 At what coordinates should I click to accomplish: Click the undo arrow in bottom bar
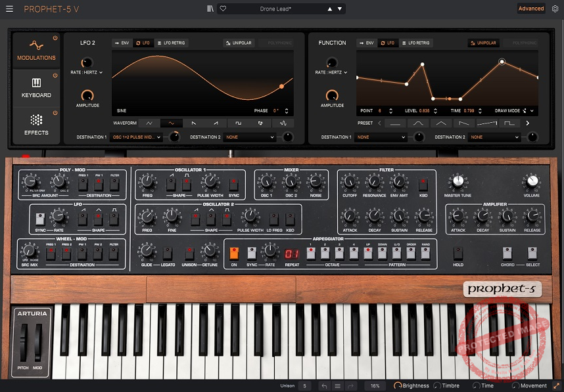pos(325,386)
